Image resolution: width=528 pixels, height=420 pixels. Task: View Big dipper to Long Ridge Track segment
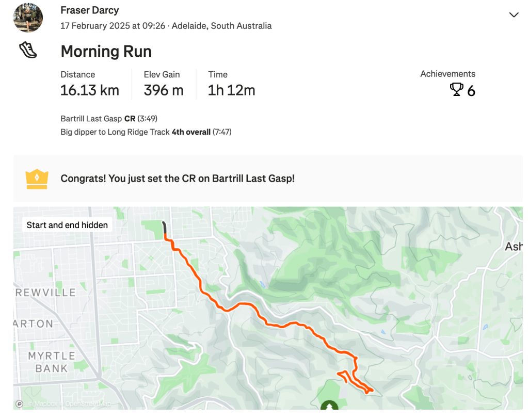(x=115, y=132)
